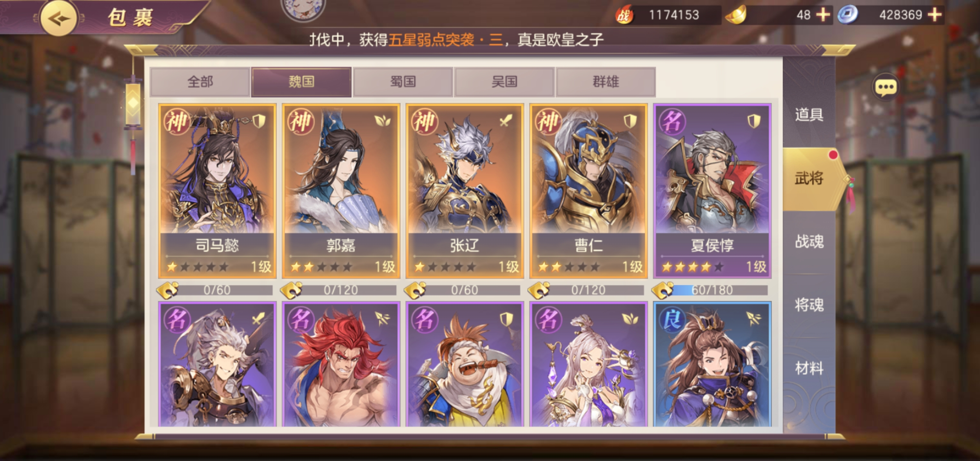This screenshot has width=980, height=461.
Task: Tap the golden back arrow button
Action: click(x=58, y=18)
